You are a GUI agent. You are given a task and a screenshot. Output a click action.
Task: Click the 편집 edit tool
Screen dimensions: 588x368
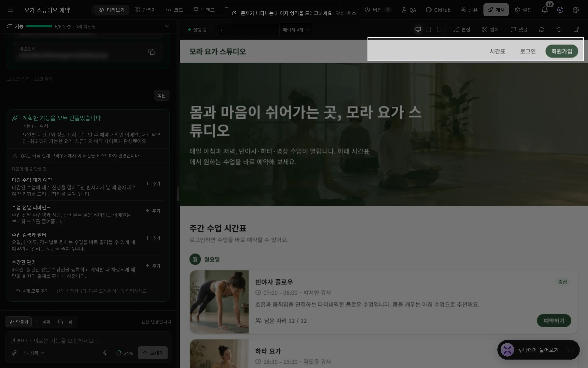[462, 29]
